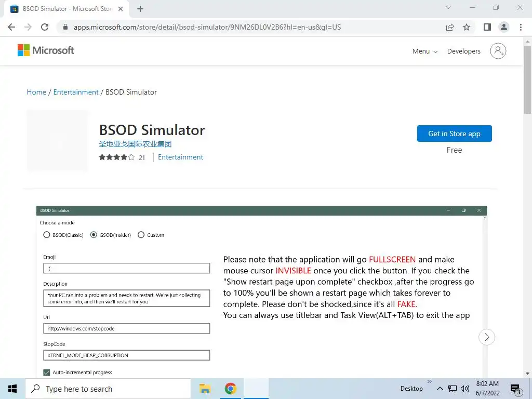Click the four-star rating

[x=117, y=157]
